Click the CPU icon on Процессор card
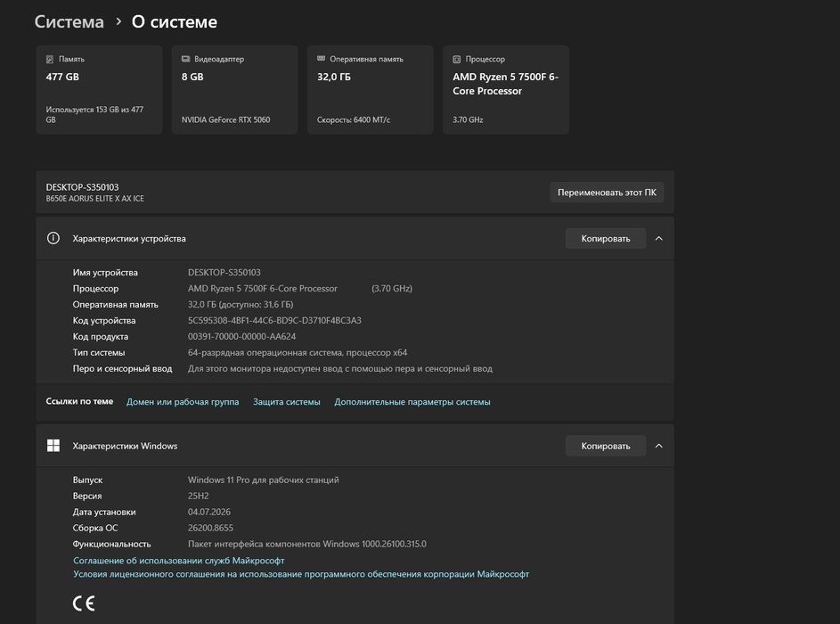Viewport: 840px width, 624px height. (456, 60)
